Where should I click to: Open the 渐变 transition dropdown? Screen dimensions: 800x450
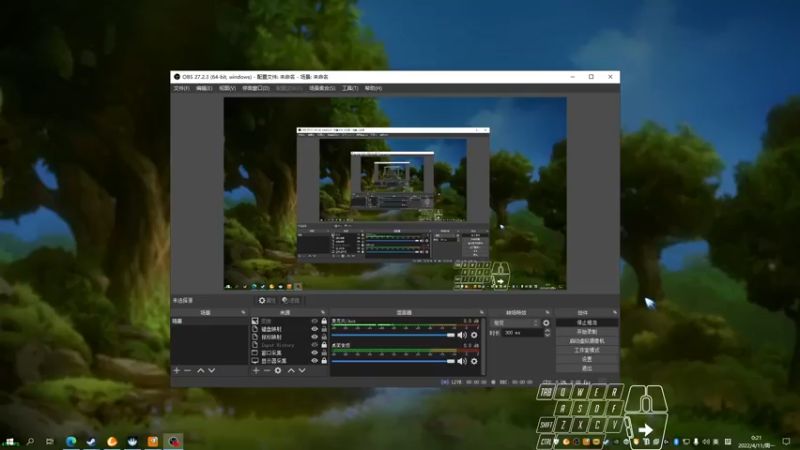pos(515,323)
